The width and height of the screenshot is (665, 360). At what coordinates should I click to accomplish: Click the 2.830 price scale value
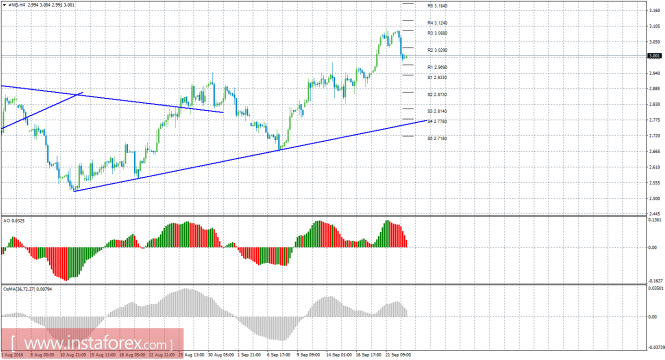point(654,104)
